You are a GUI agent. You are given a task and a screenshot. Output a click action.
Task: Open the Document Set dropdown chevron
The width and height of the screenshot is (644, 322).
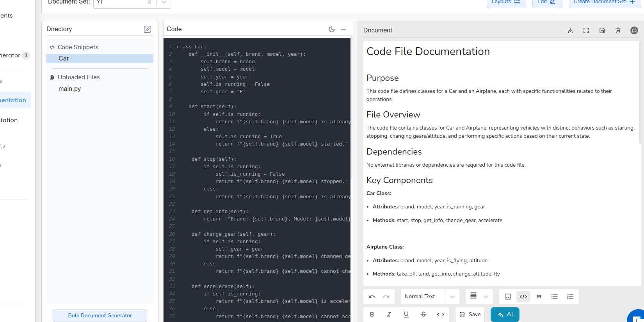[164, 2]
